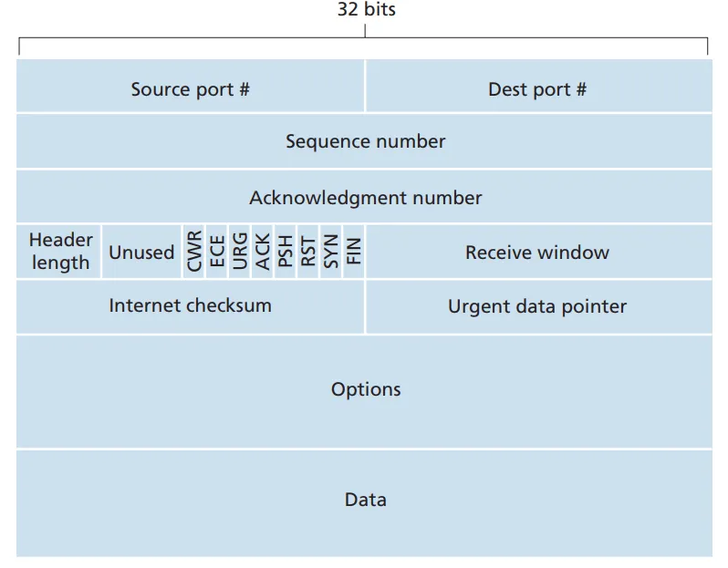This screenshot has width=728, height=568.
Task: Select the Dest port # field
Action: [x=537, y=88]
